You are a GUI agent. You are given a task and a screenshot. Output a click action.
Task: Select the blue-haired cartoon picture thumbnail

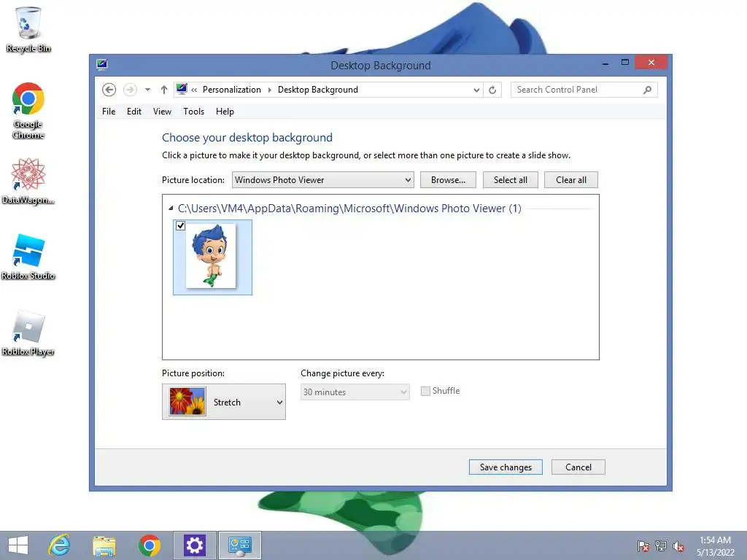tap(212, 257)
